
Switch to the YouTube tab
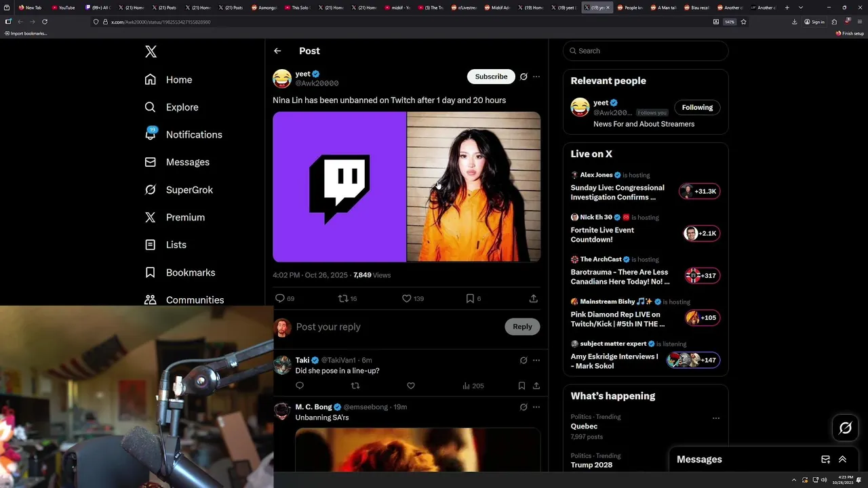click(64, 7)
